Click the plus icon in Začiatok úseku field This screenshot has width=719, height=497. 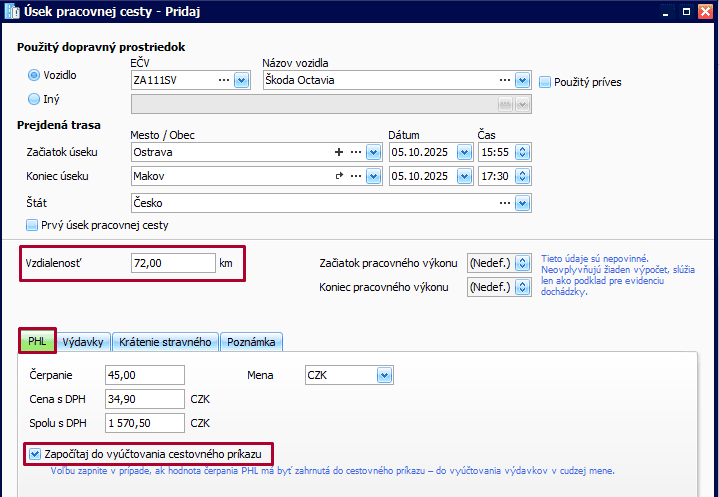click(x=339, y=152)
